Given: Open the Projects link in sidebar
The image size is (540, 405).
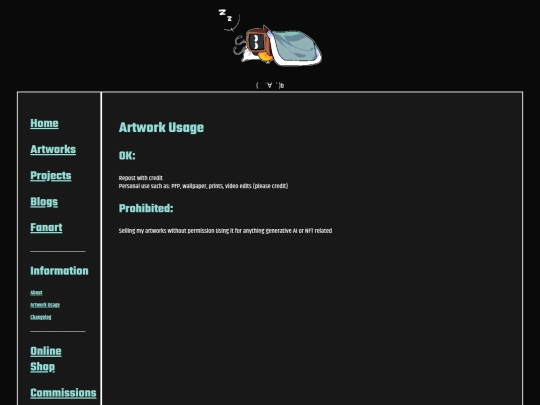Looking at the screenshot, I should (x=51, y=176).
